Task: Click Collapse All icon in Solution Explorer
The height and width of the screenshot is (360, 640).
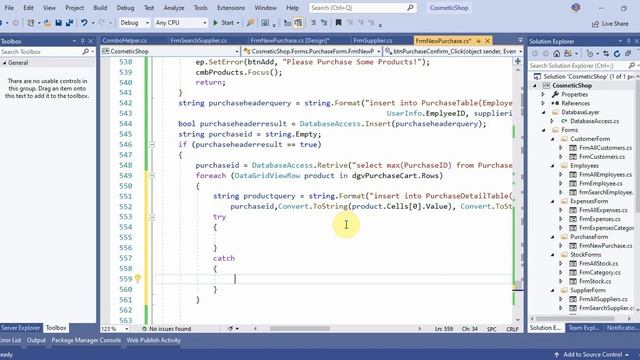Action: click(628, 53)
